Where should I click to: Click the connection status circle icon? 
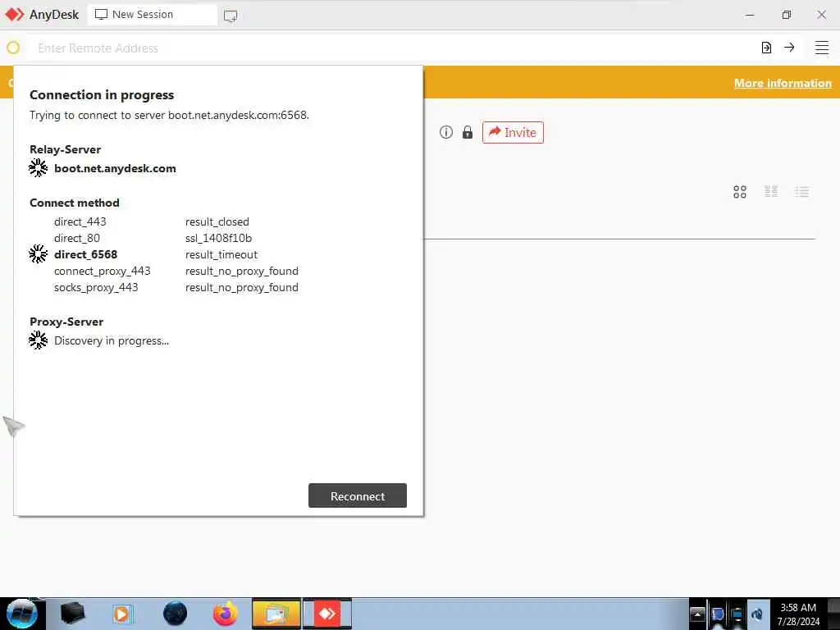tap(13, 48)
